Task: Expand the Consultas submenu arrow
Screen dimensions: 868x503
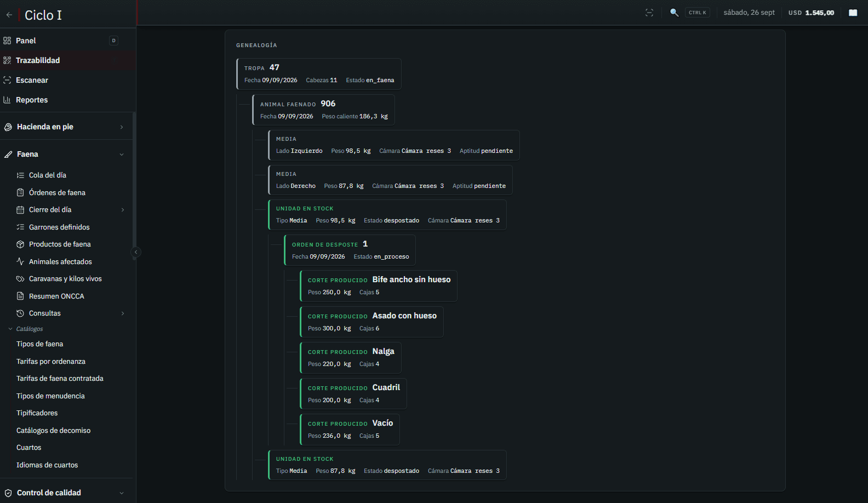Action: (123, 313)
